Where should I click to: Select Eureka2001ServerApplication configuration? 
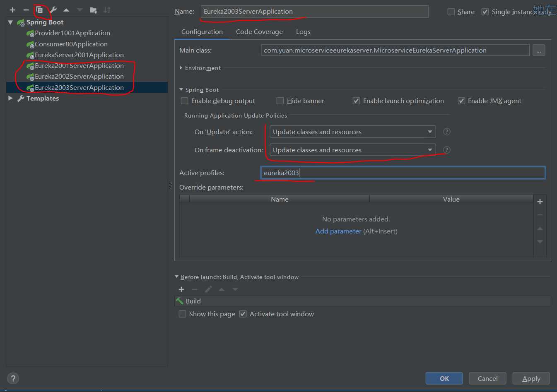pos(79,66)
